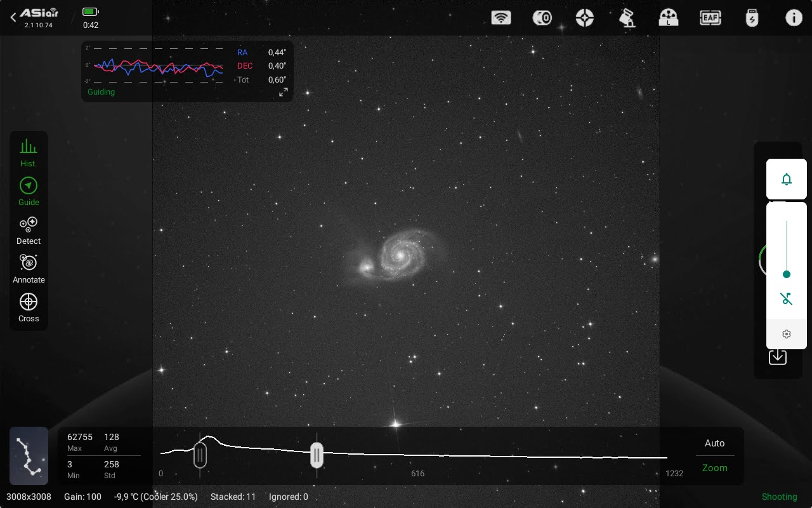812x508 pixels.
Task: Toggle the WiFi connection status icon
Action: 501,18
